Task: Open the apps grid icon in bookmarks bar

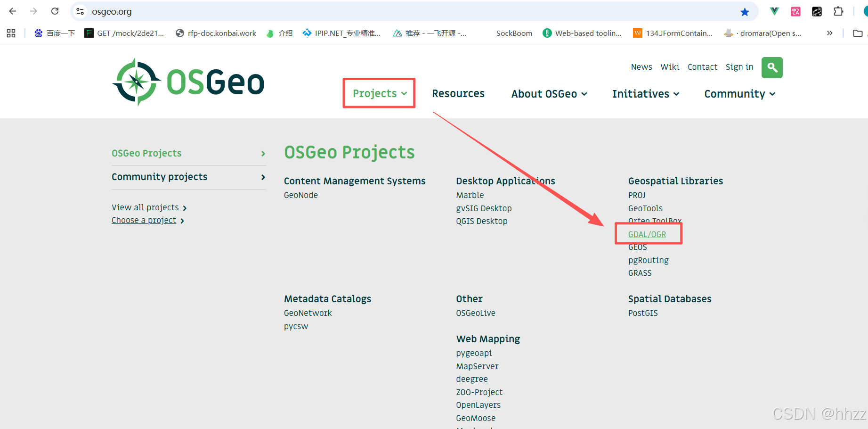Action: [x=11, y=33]
